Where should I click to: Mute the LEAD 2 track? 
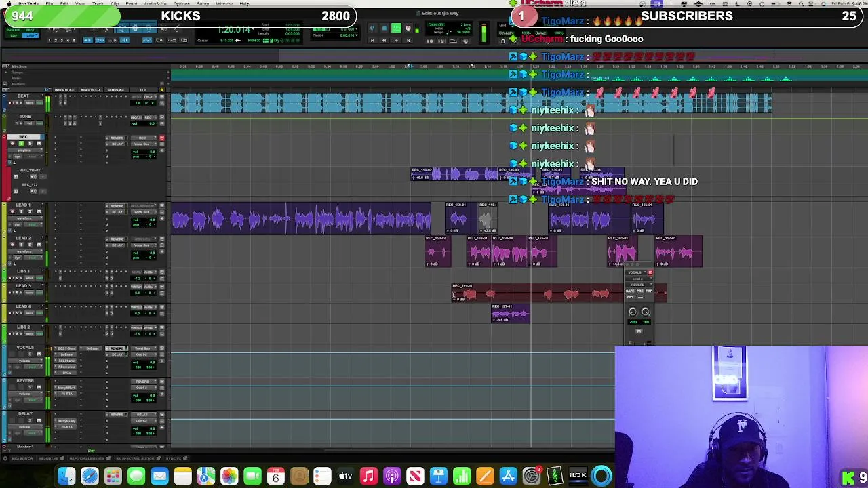[39, 245]
